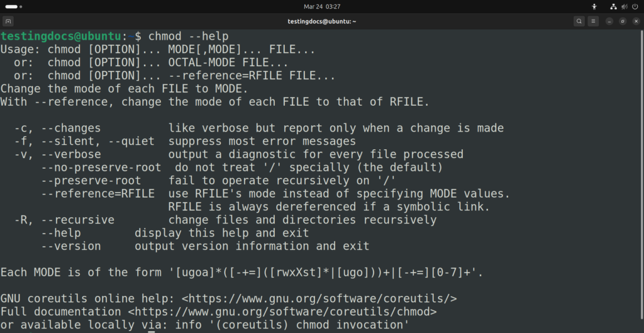The height and width of the screenshot is (333, 644).
Task: Minimize the terminal window
Action: [609, 21]
